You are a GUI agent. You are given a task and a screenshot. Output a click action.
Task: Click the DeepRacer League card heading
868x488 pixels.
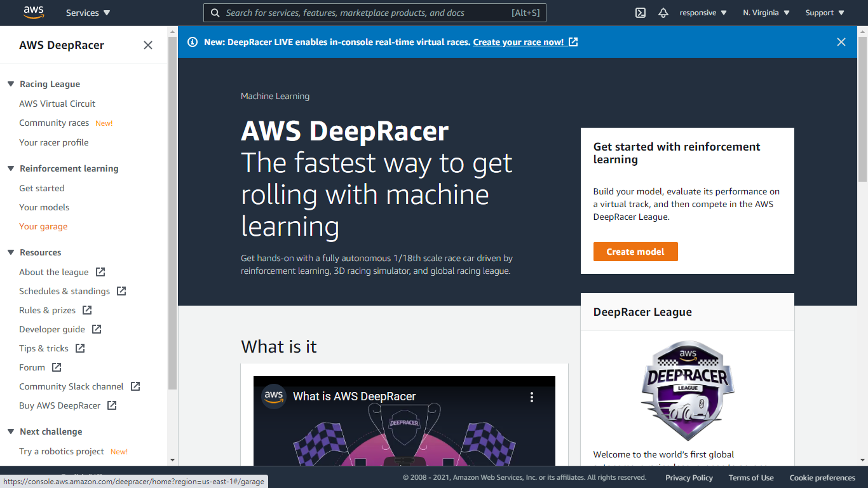642,312
